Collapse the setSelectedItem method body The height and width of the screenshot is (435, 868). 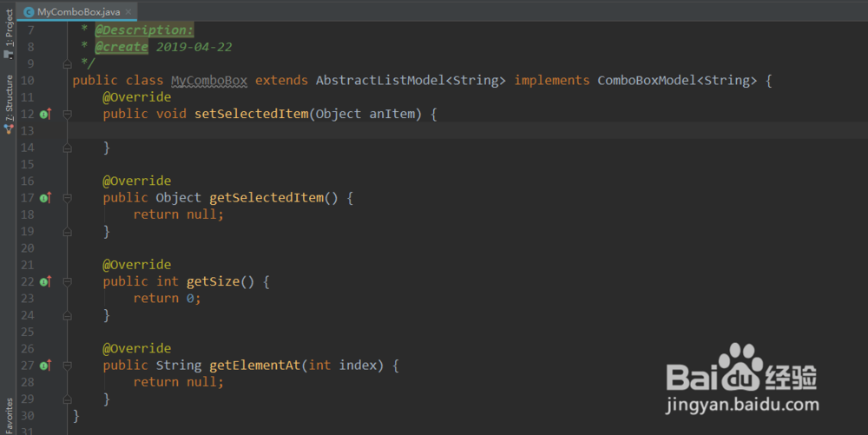coord(67,114)
